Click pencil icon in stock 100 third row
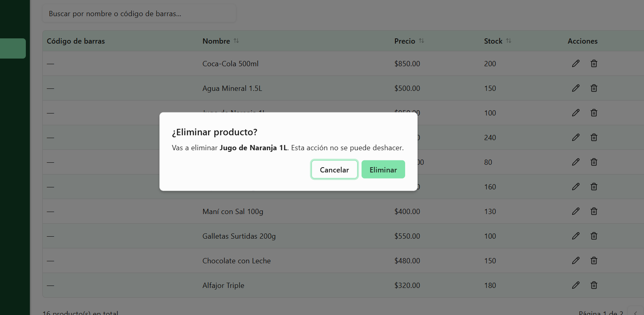The height and width of the screenshot is (315, 644). (576, 113)
